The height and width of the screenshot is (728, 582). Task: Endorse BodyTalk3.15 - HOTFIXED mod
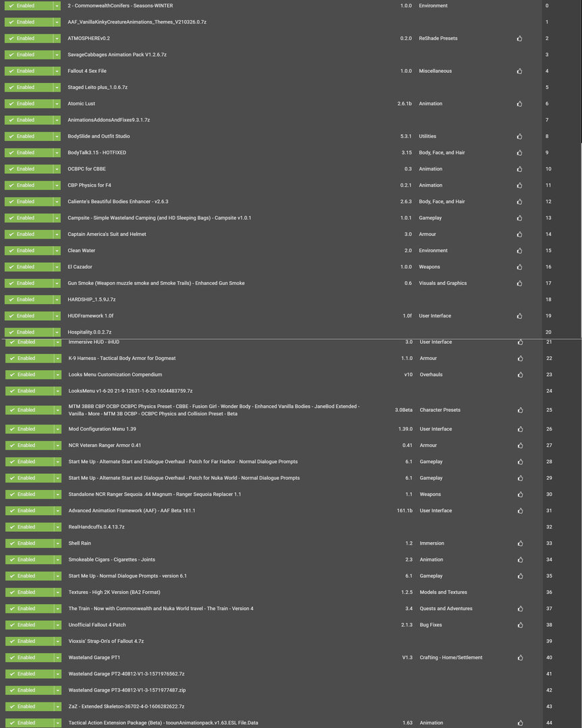(x=519, y=153)
